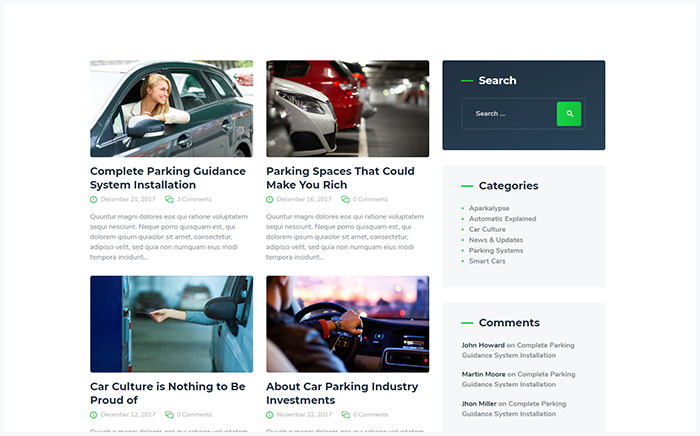Click comment icon under Parking Spaces post
This screenshot has width=700, height=436.
coord(346,199)
